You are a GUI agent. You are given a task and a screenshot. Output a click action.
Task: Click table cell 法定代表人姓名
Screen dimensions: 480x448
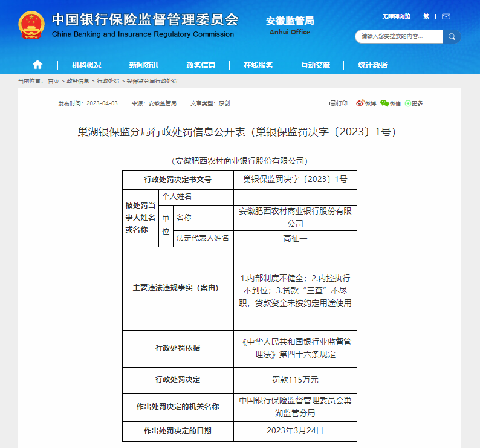click(x=203, y=238)
